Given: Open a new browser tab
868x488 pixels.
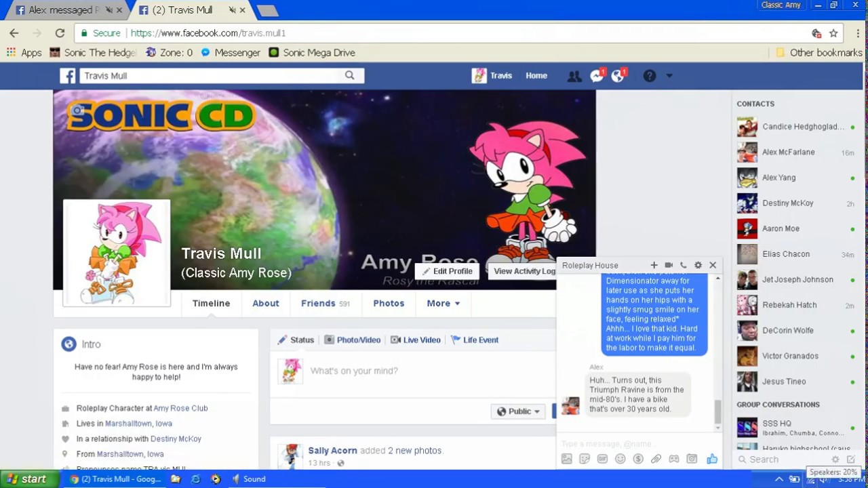Looking at the screenshot, I should point(267,10).
